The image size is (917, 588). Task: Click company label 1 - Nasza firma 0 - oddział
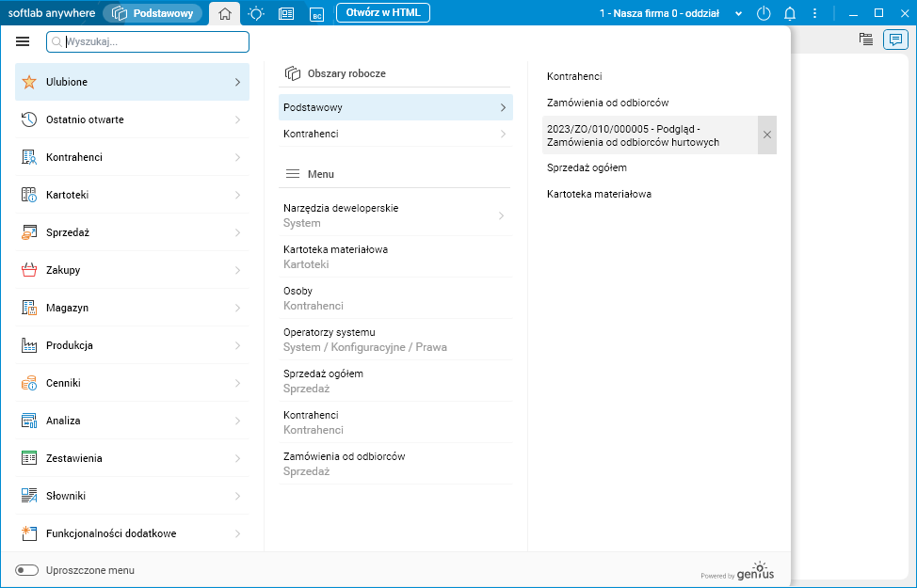tap(659, 13)
